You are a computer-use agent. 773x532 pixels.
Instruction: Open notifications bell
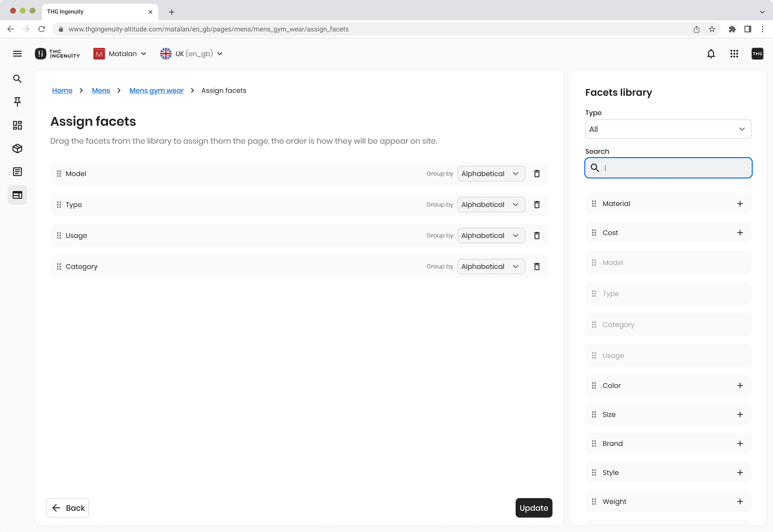pyautogui.click(x=711, y=54)
